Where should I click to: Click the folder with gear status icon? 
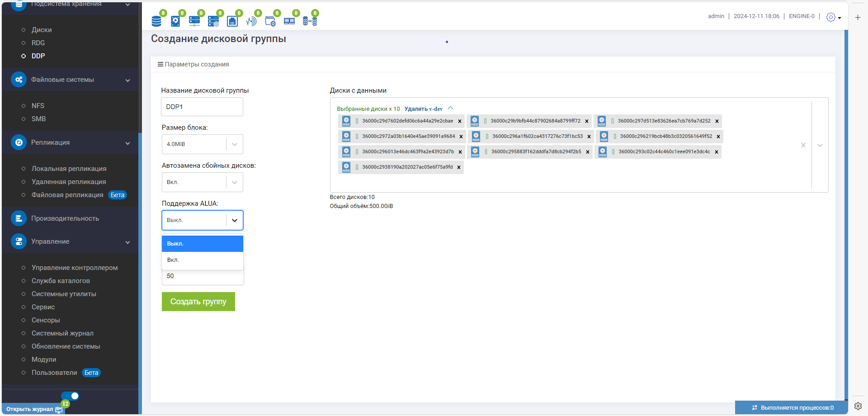pos(270,21)
